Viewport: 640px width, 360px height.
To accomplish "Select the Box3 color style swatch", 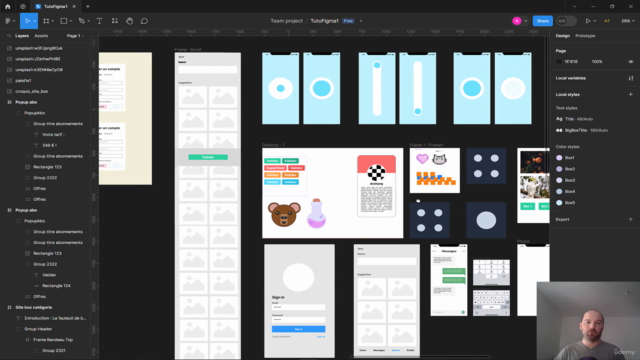I will point(559,180).
